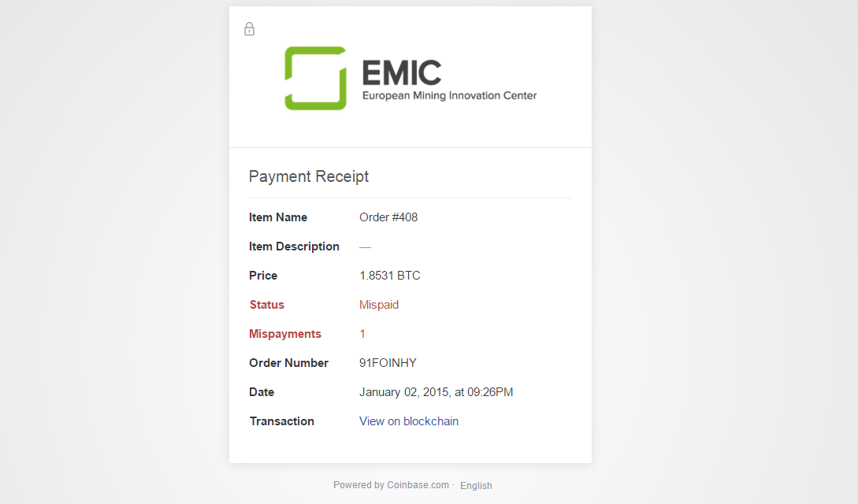This screenshot has width=858, height=504.
Task: Follow the Powered by Coinbase.com link
Action: click(x=392, y=485)
